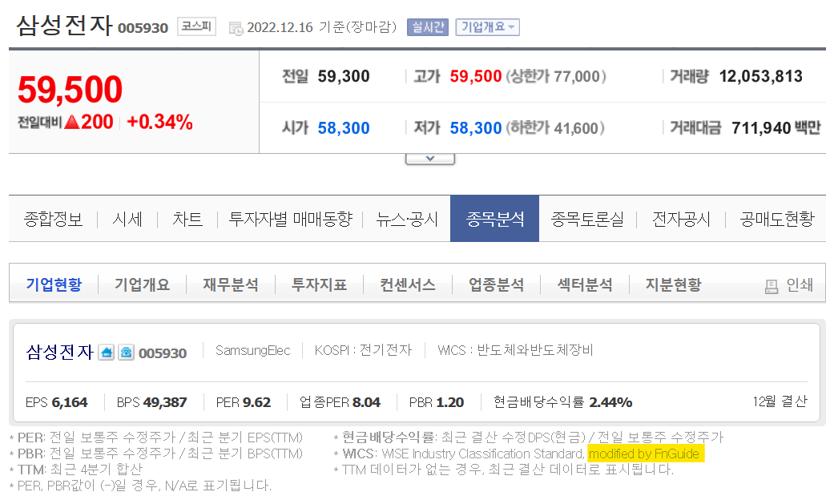Click the 고가 value 59,500
The height and width of the screenshot is (504, 826).
click(x=476, y=76)
